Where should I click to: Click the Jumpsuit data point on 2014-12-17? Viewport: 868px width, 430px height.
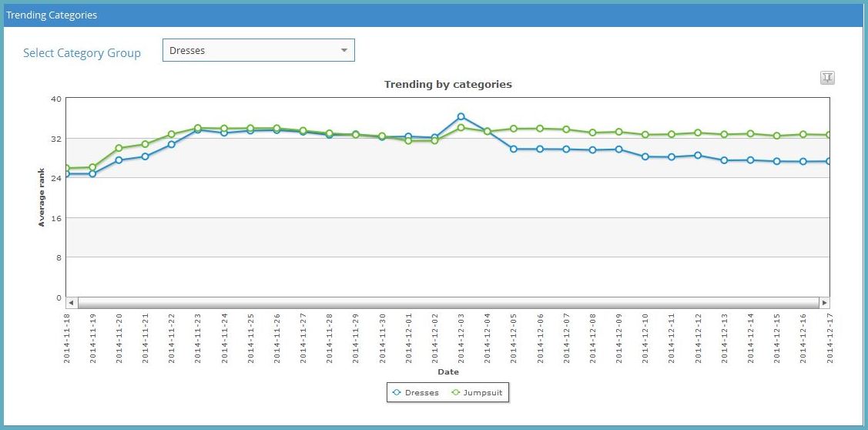point(829,135)
